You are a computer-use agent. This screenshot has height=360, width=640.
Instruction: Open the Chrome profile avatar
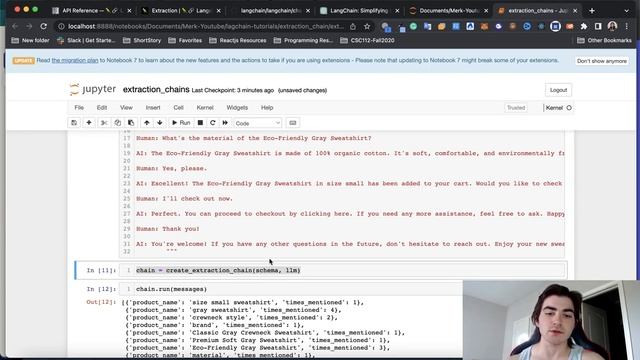[x=612, y=27]
